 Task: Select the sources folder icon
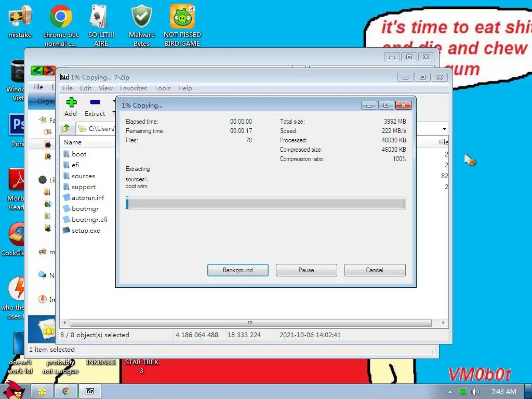66,176
